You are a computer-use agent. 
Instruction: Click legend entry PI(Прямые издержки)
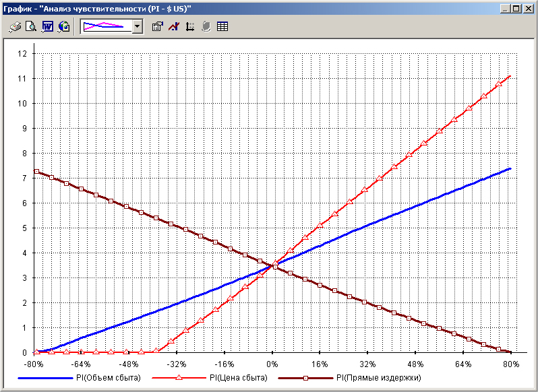click(x=378, y=378)
